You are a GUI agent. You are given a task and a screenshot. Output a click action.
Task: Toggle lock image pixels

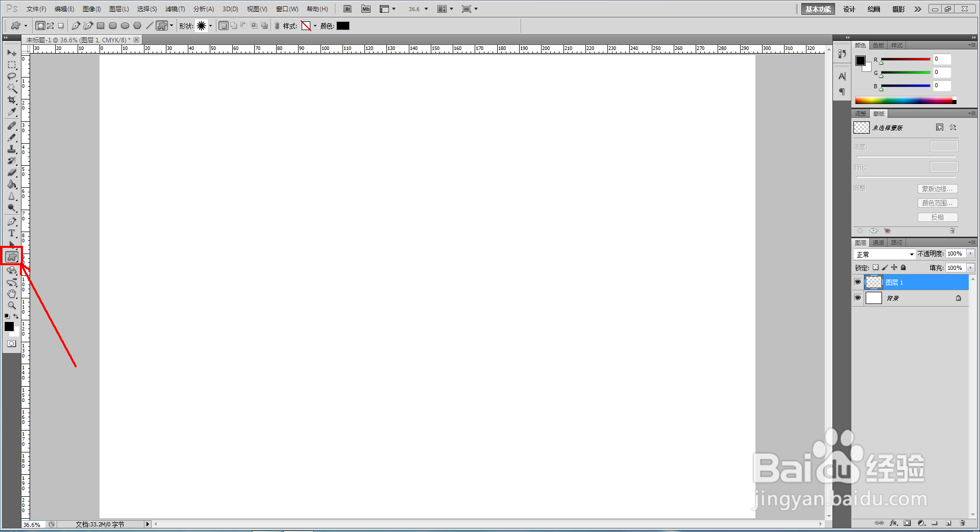[x=885, y=267]
